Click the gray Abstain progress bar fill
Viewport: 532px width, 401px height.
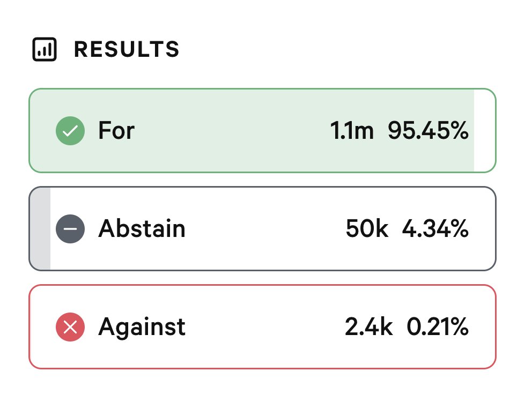click(40, 229)
